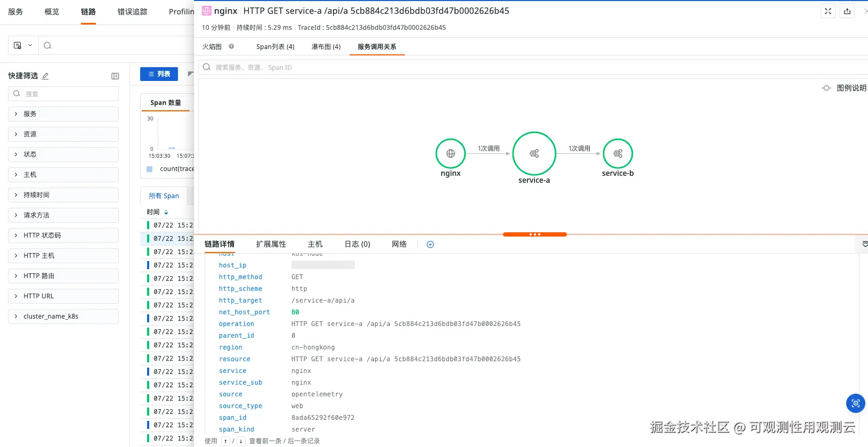Expand the 资源 filter group

(63, 134)
